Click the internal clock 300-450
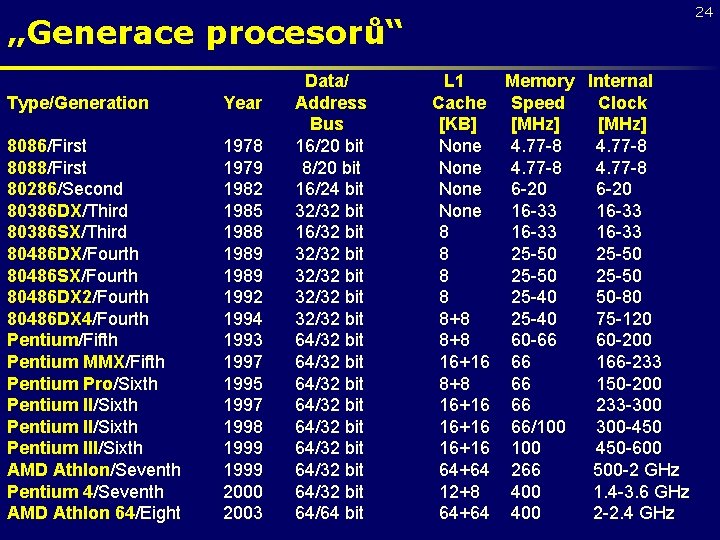This screenshot has width=720, height=540. coord(629,427)
